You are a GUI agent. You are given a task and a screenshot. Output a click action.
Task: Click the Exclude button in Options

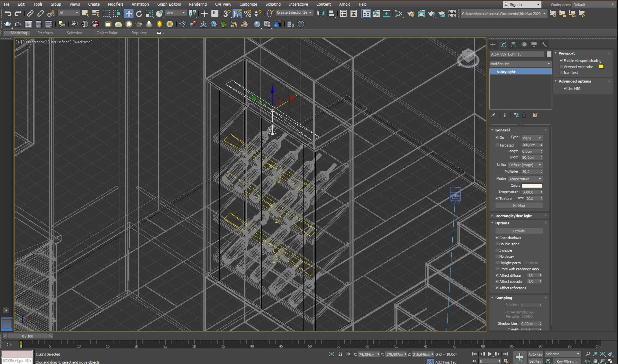519,231
